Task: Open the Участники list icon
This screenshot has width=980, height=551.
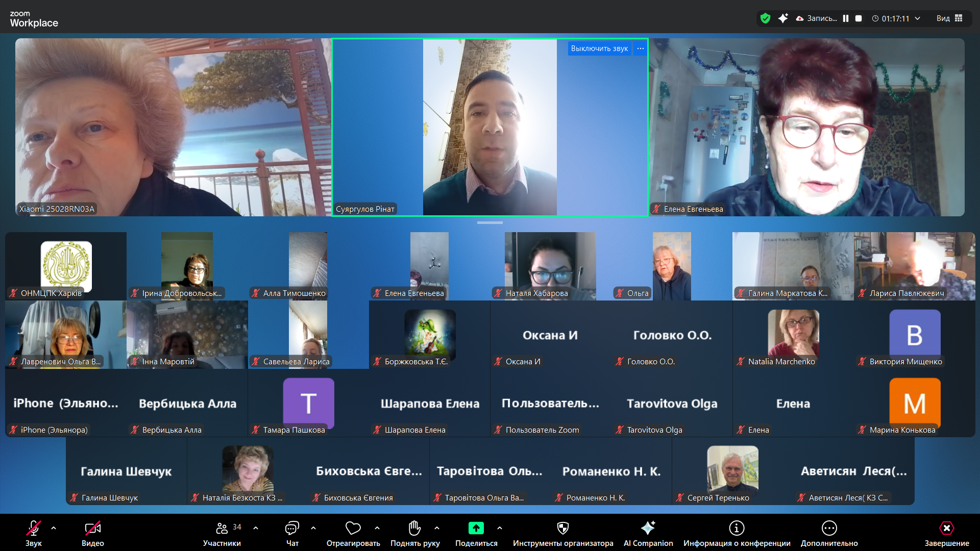Action: click(x=222, y=528)
